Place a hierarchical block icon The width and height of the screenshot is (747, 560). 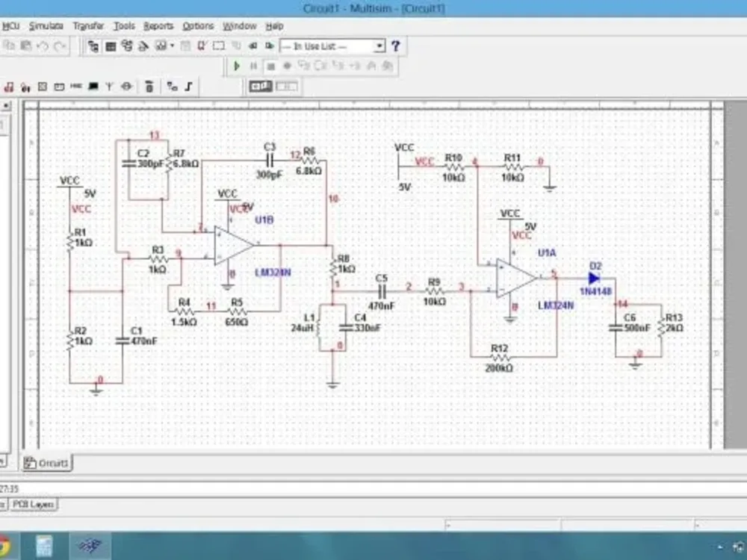[172, 87]
